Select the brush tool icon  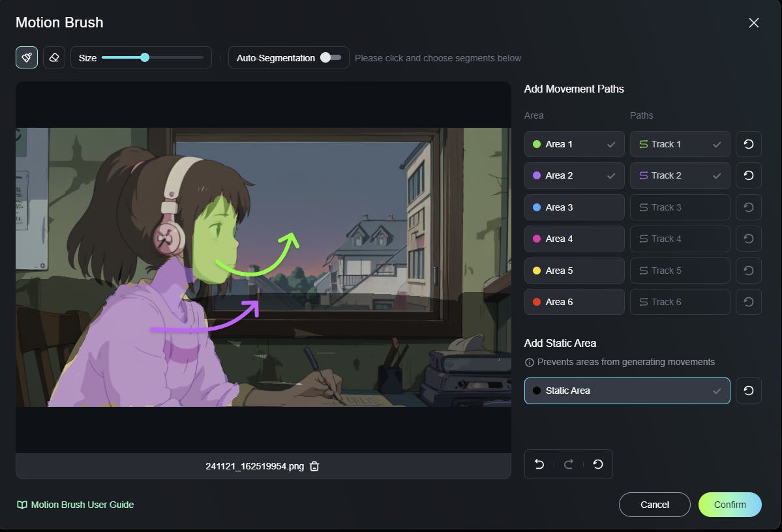(x=27, y=57)
